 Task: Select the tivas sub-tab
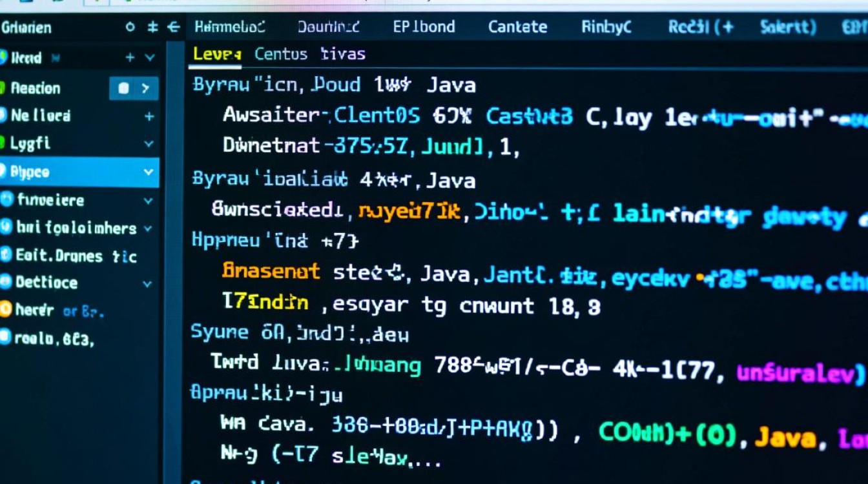tap(343, 54)
